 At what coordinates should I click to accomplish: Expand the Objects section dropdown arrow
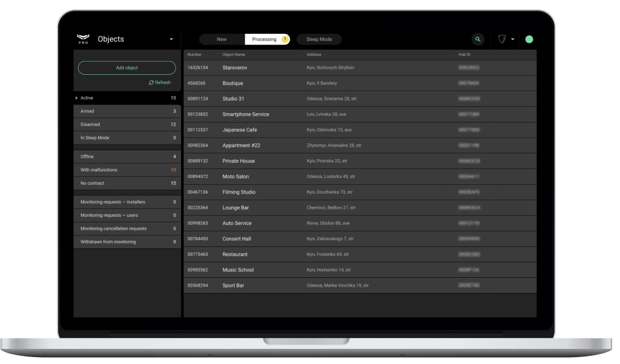pos(171,39)
